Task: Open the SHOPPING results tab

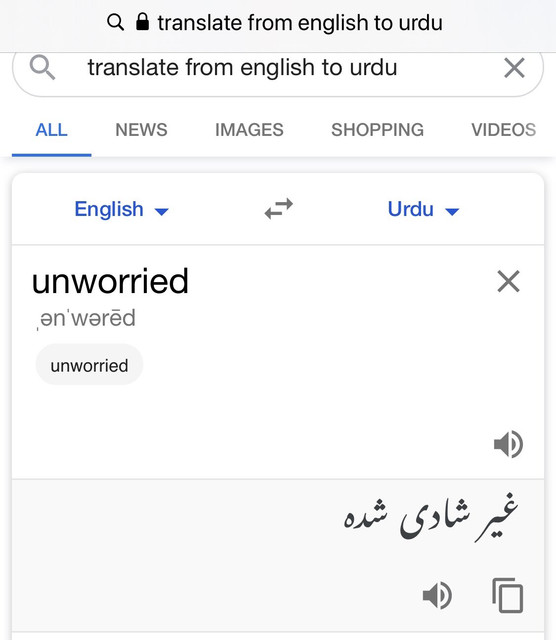Action: point(377,130)
